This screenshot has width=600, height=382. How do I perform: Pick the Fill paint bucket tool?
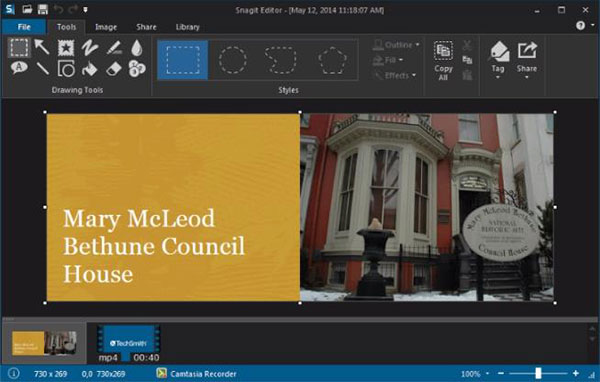tap(90, 69)
